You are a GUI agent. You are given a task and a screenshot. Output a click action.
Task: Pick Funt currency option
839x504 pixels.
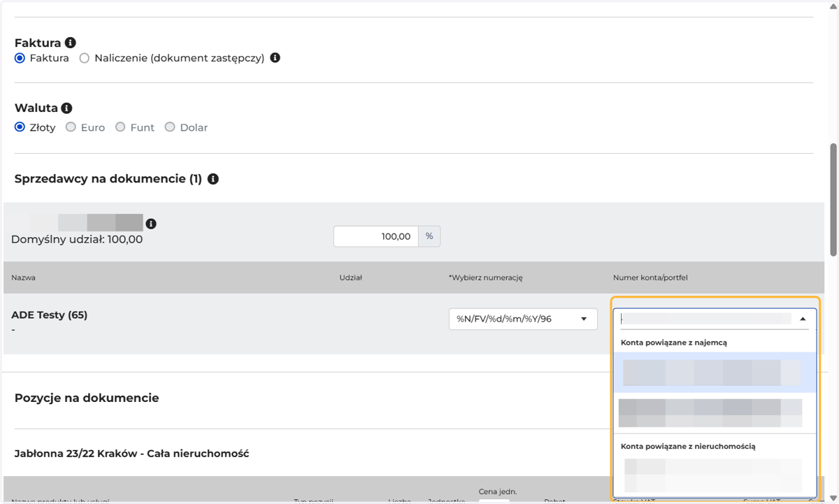120,127
